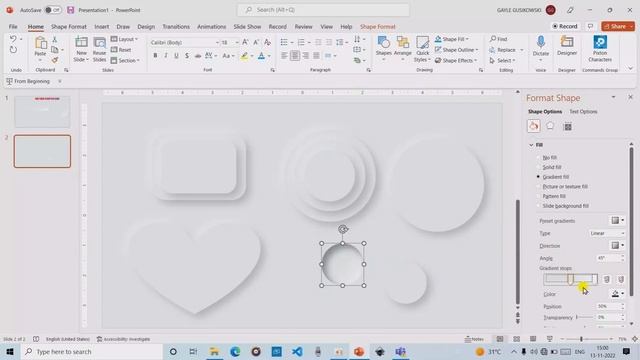
Task: Apply Underline formatting
Action: click(x=176, y=56)
